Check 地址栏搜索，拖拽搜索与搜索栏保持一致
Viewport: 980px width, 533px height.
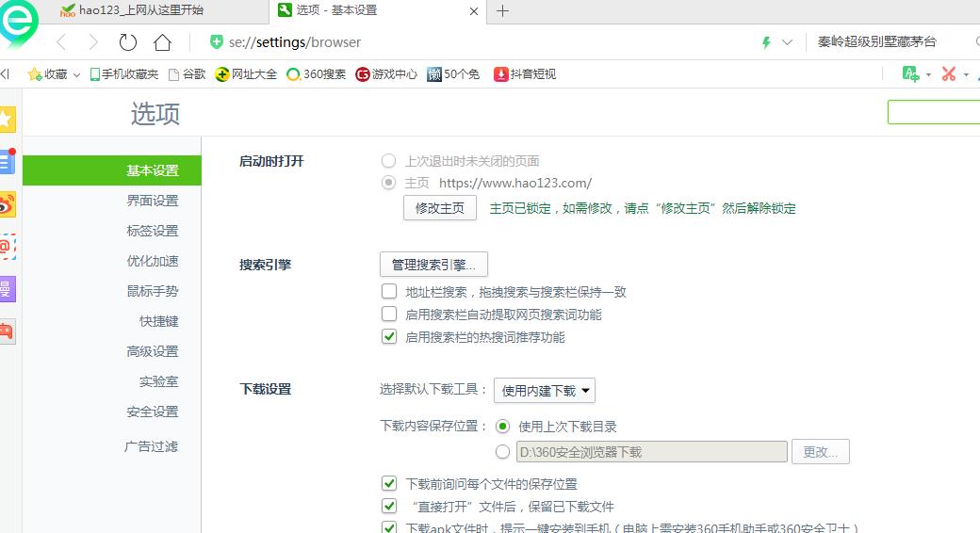(389, 291)
